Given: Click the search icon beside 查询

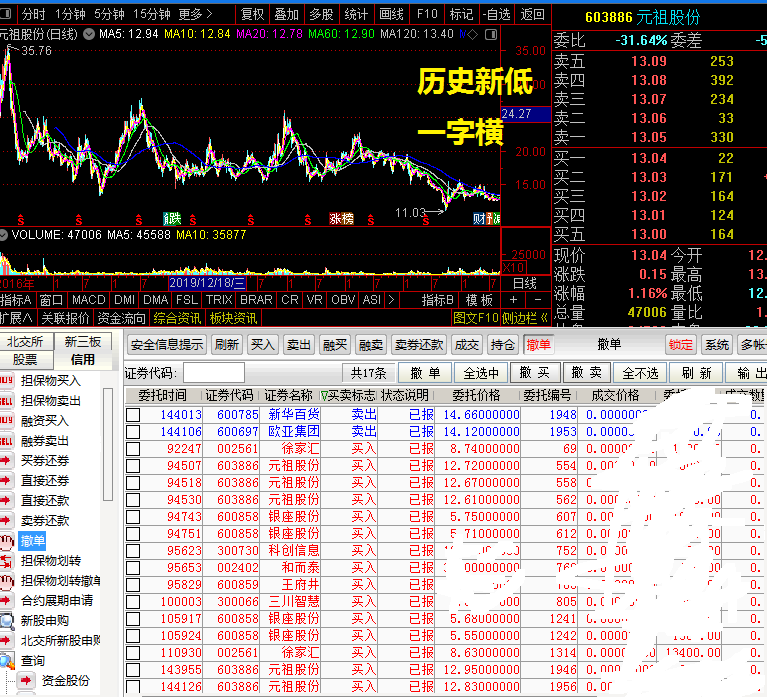Looking at the screenshot, I should 7,661.
